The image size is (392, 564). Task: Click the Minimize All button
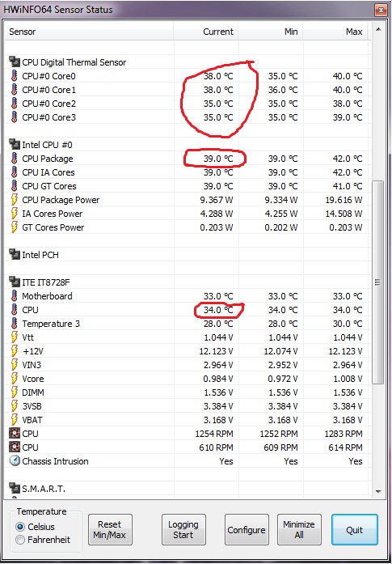(x=299, y=529)
